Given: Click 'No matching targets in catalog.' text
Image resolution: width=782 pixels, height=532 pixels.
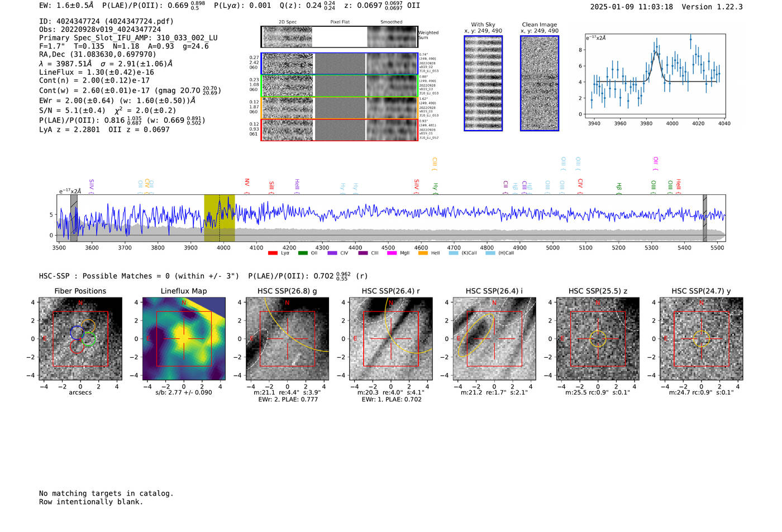Looking at the screenshot, I should [x=106, y=493].
